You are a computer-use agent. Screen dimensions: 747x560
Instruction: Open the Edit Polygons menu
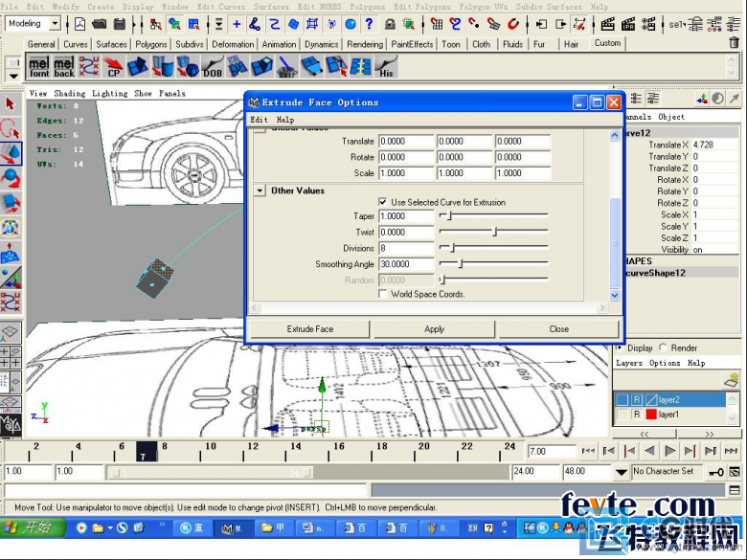422,7
